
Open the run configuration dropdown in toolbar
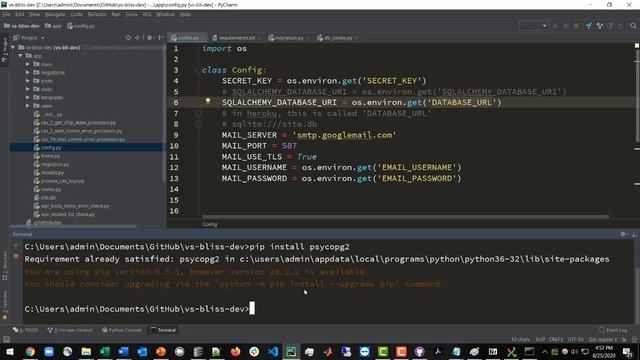pyautogui.click(x=533, y=26)
